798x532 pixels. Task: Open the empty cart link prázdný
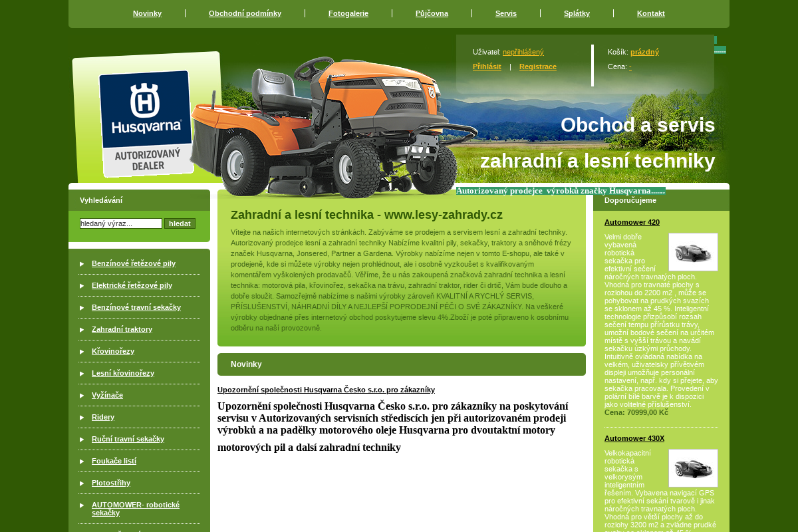(644, 52)
